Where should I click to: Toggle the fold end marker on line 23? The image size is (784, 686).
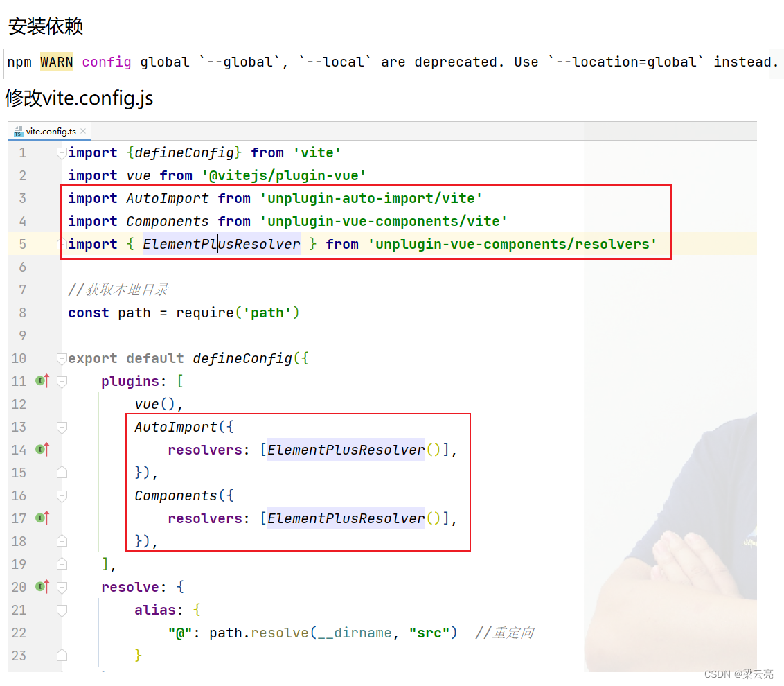pos(62,656)
